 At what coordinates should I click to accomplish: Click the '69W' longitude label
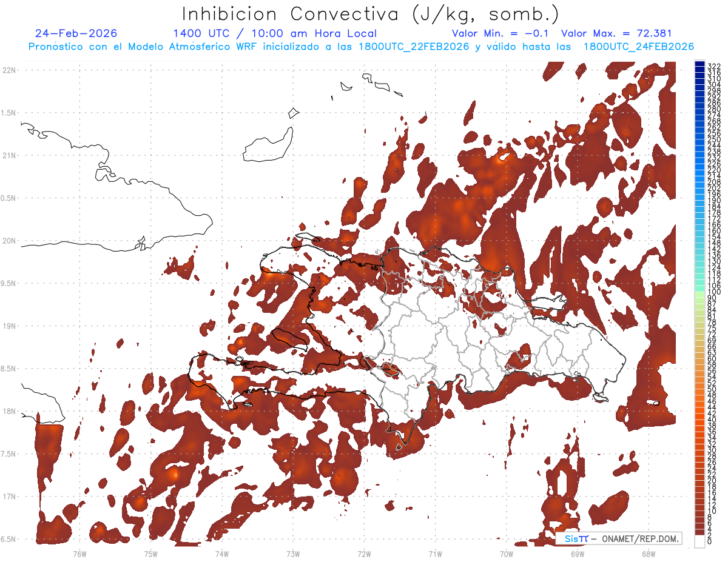(577, 554)
